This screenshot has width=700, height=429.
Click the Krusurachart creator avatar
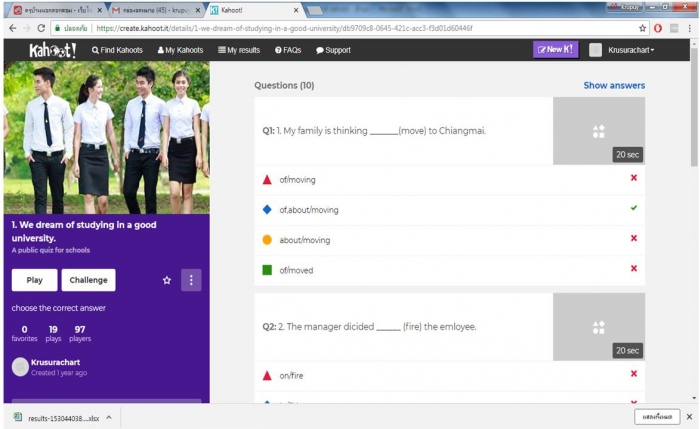(x=20, y=367)
